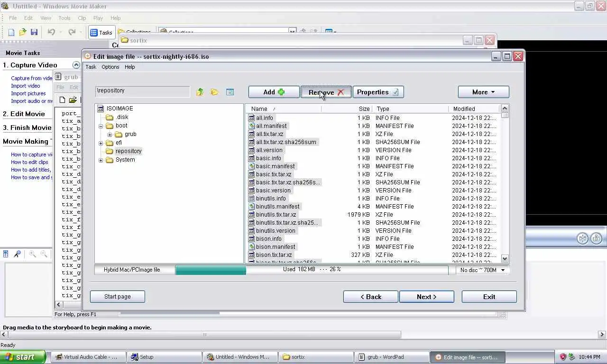607x364 pixels.
Task: Select the all.manifest file icon
Action: (x=252, y=126)
